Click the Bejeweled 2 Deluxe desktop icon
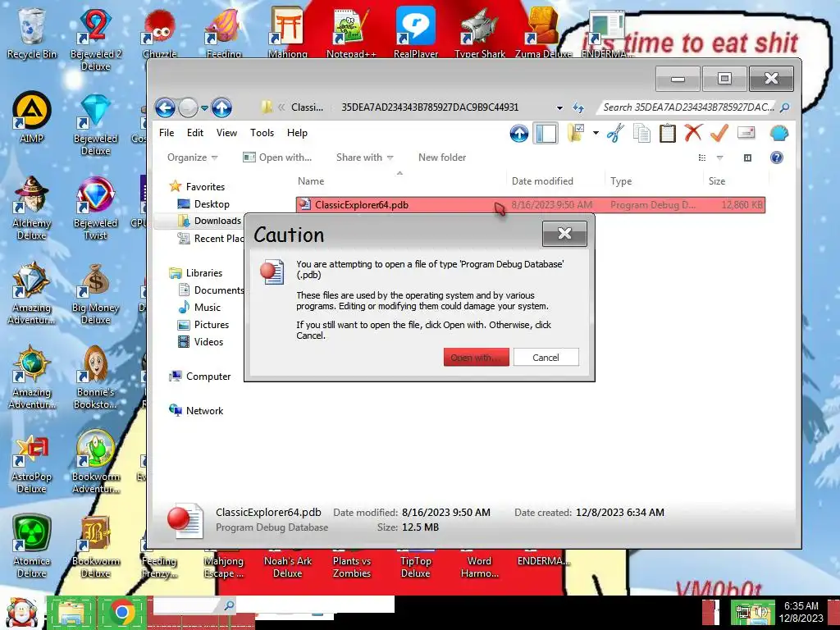 pyautogui.click(x=95, y=39)
